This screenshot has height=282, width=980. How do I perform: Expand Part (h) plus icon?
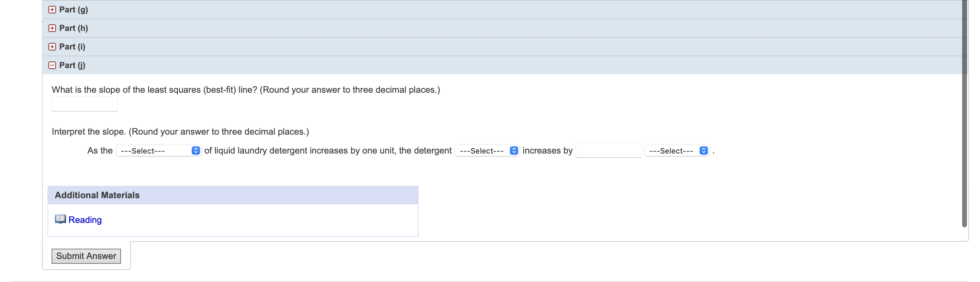tap(52, 28)
